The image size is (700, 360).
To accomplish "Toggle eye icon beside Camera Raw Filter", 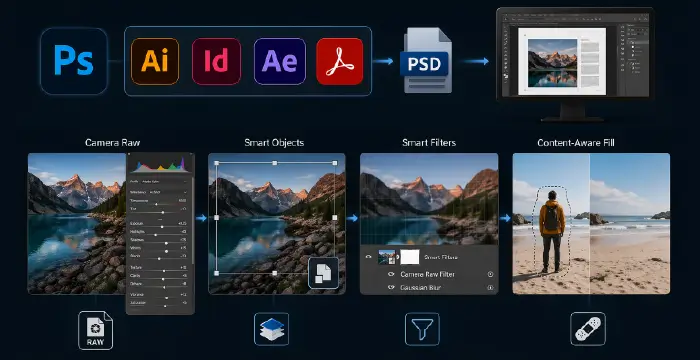I will 392,274.
